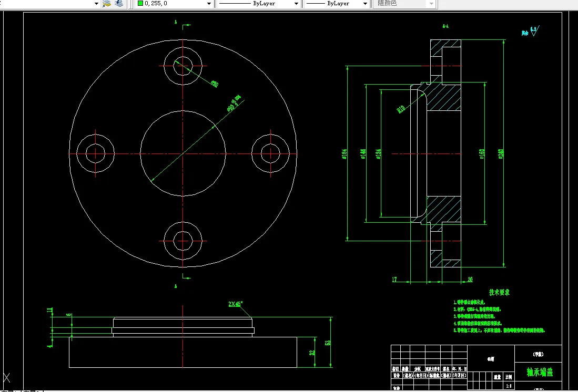This screenshot has width=578, height=392.
Task: Select the ø134 diameter dimension text
Action: (x=378, y=154)
